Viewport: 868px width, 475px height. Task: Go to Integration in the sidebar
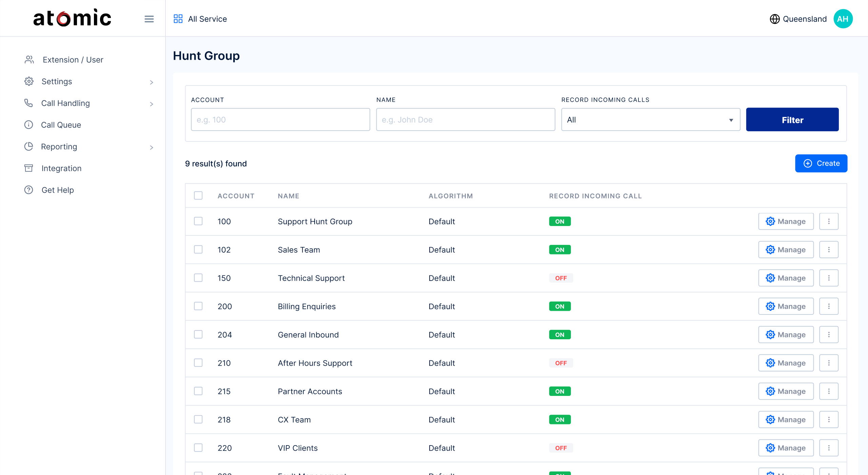coord(61,168)
